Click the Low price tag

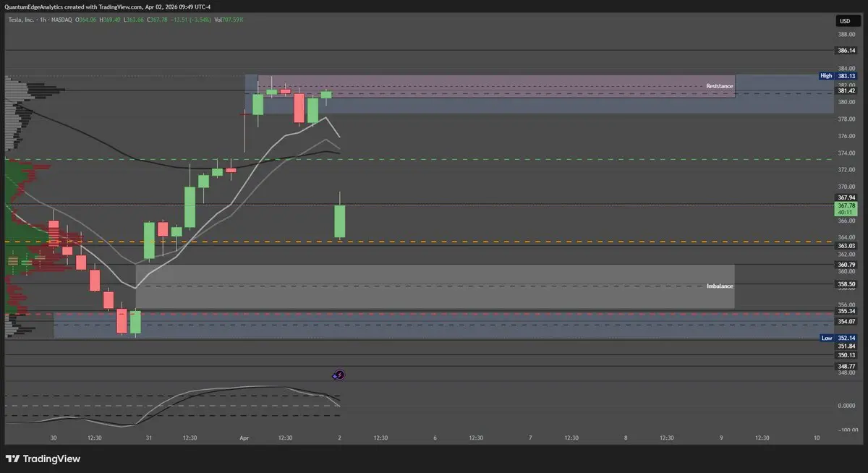coord(826,338)
